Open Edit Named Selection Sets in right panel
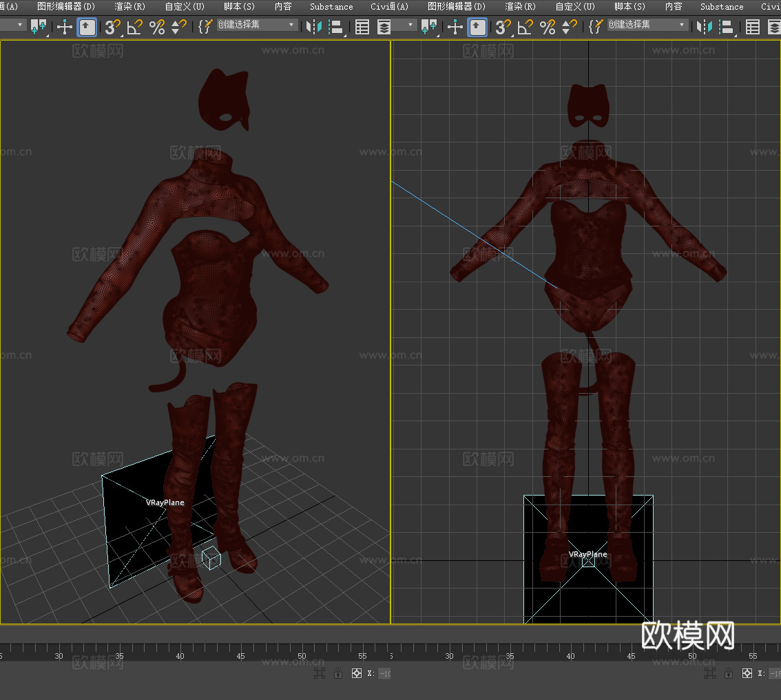Screen dimensions: 781x700 click(595, 27)
